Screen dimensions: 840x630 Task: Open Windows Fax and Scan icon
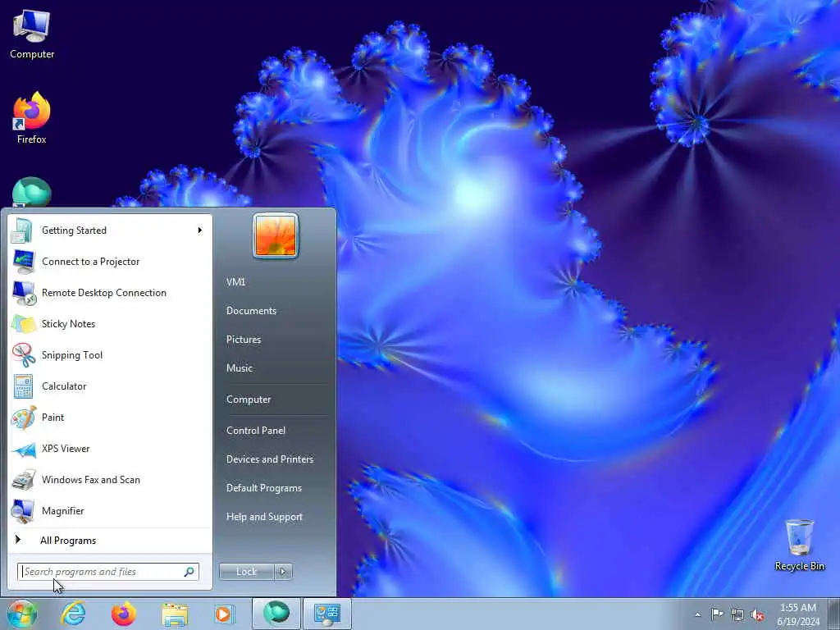[x=24, y=480]
